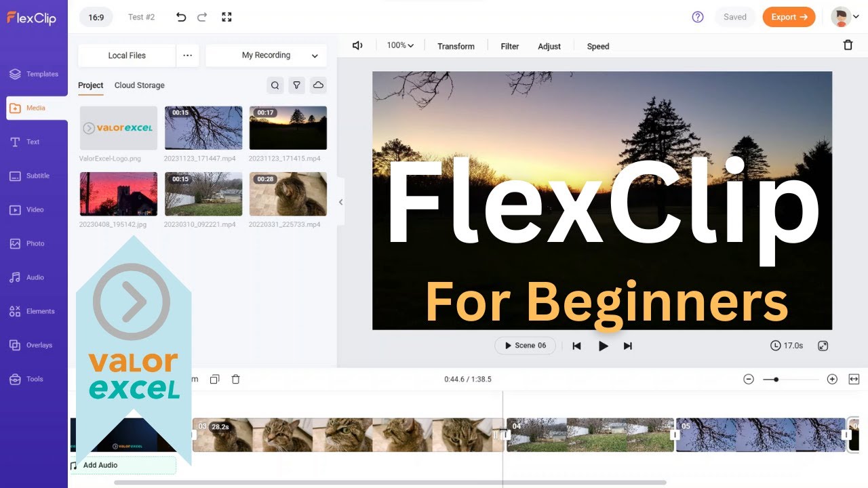
Task: Select the ValorExcel-Logo.png thumbnail
Action: click(x=119, y=128)
